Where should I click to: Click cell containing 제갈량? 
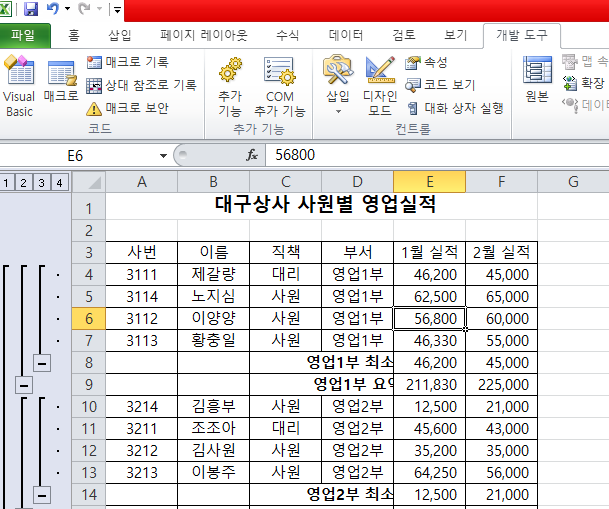pos(213,274)
